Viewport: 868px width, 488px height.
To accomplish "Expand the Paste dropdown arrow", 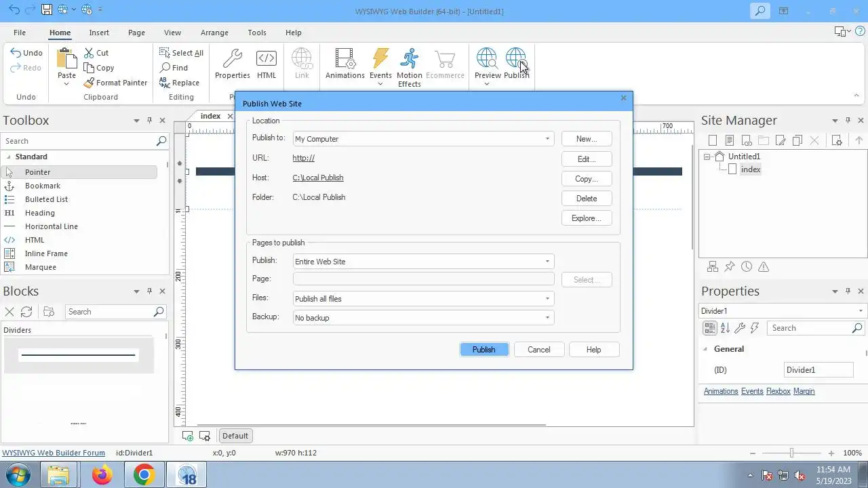I will (x=66, y=84).
